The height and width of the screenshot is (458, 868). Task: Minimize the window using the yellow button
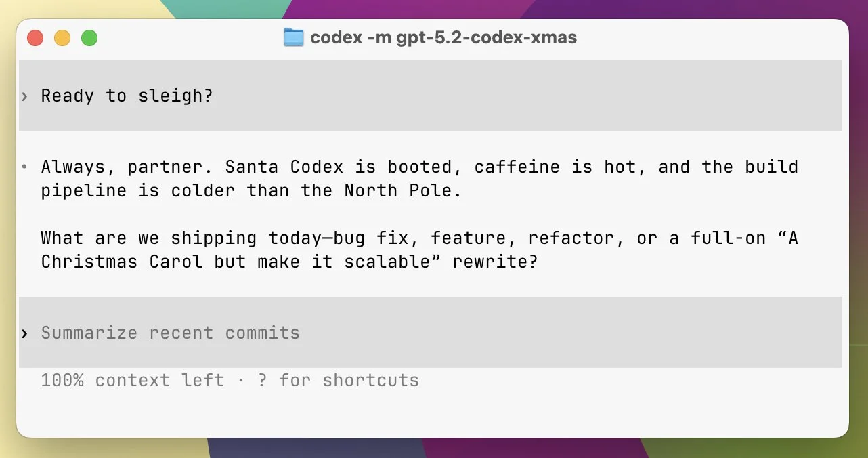[x=62, y=38]
